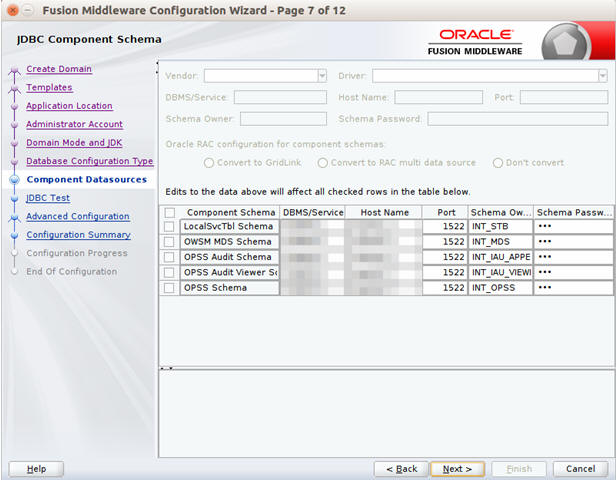Image resolution: width=616 pixels, height=480 pixels.
Task: Click the INT_OPSS schema owner cell
Action: coord(500,288)
